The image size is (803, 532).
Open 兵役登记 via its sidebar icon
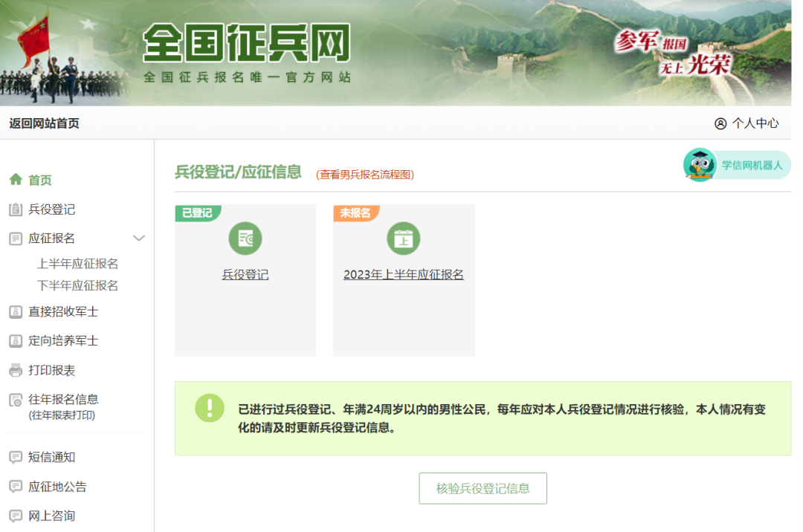[x=16, y=209]
